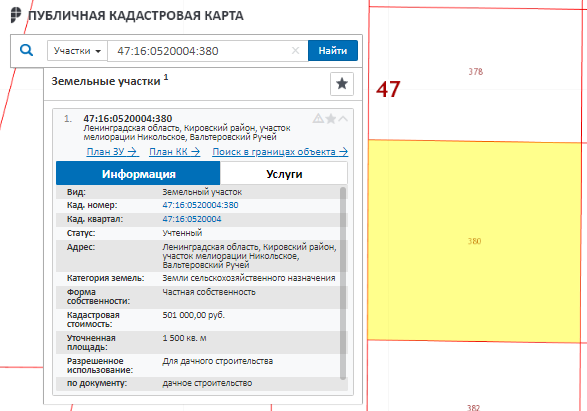Add result 47:16:0520004:380 to favorites star
The image size is (587, 411).
pyautogui.click(x=331, y=119)
